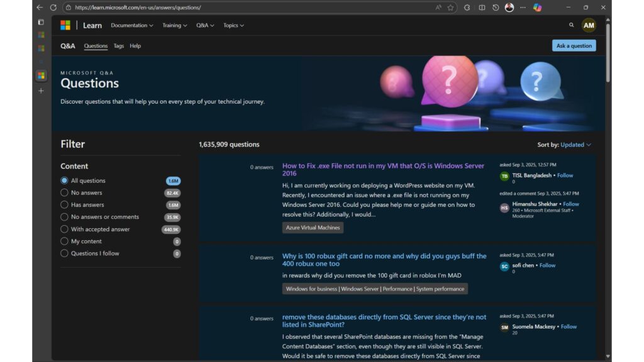The width and height of the screenshot is (644, 362).
Task: Expand the Documentation navigation dropdown
Action: pyautogui.click(x=131, y=25)
